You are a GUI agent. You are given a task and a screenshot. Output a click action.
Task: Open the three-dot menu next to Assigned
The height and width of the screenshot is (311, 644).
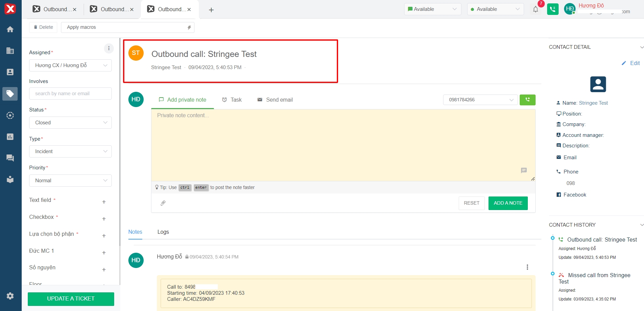(109, 48)
